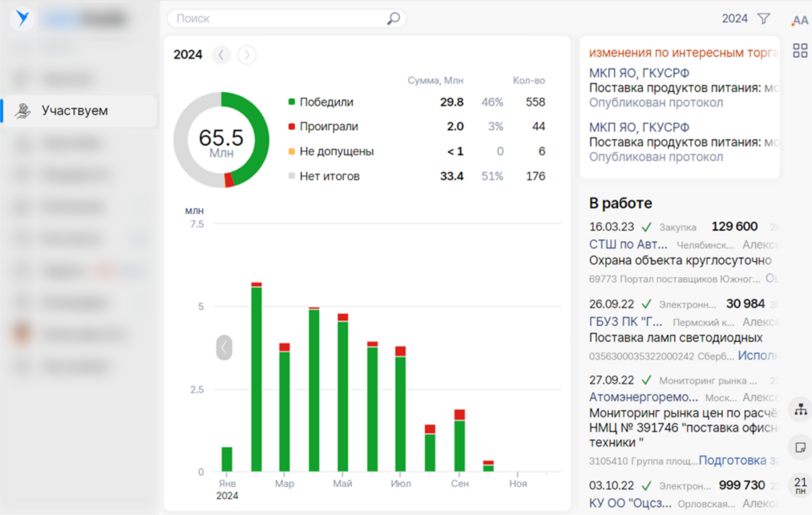Viewport: 812px width, 515px height.
Task: Open the calendar icon showing 21 пн
Action: tap(800, 485)
